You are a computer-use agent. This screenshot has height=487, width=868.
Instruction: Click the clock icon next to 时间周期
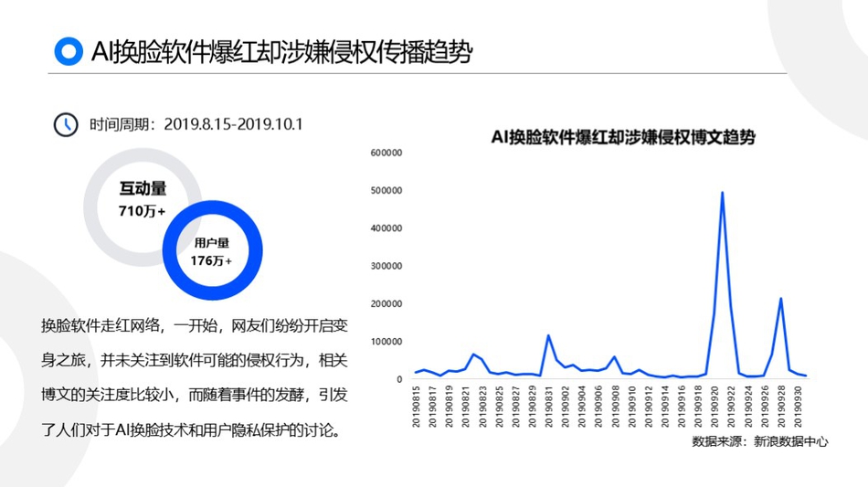pyautogui.click(x=66, y=124)
